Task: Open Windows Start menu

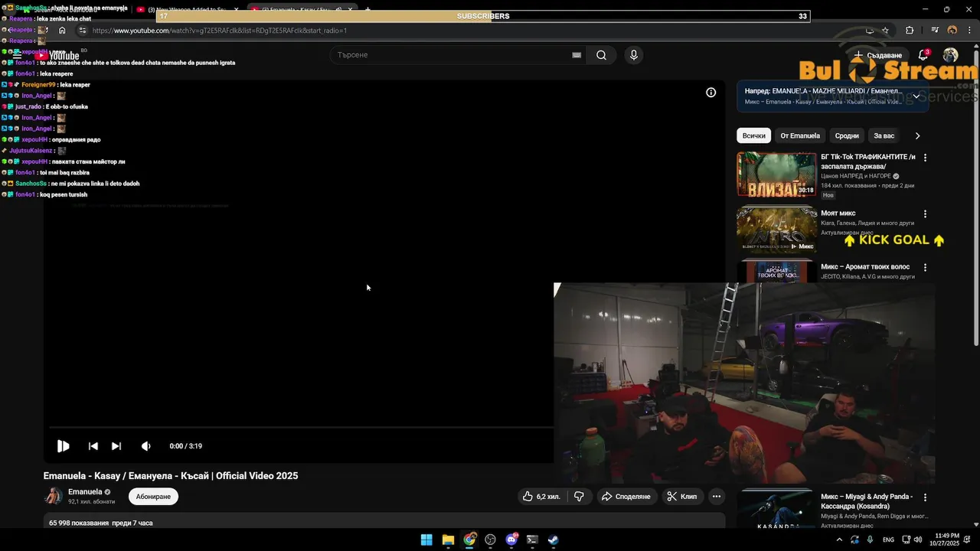Action: click(x=426, y=540)
